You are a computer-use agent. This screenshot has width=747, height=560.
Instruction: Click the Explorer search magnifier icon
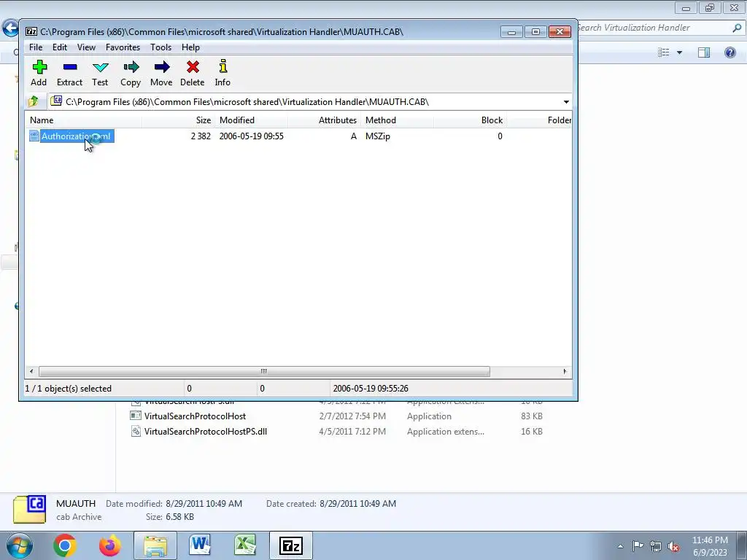click(737, 28)
